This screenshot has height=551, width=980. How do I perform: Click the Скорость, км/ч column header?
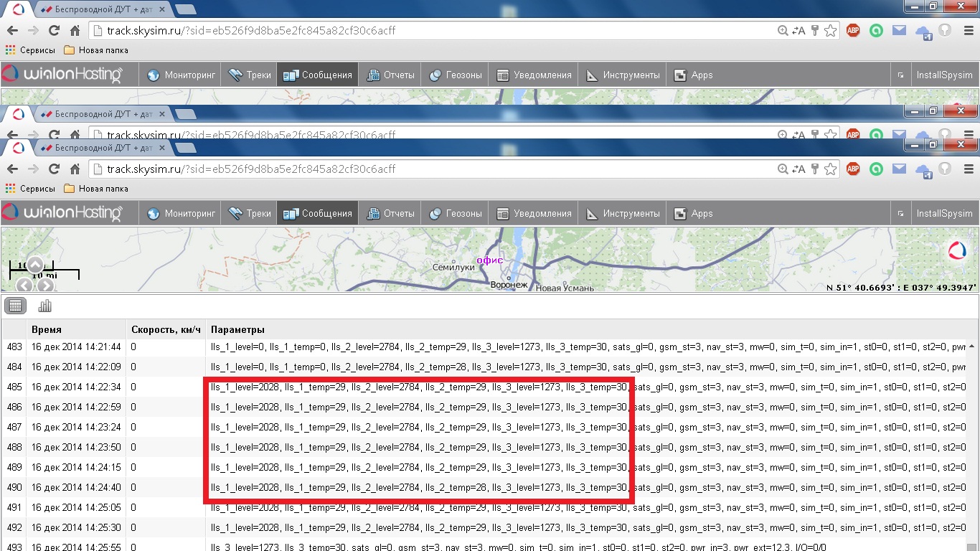tap(166, 330)
